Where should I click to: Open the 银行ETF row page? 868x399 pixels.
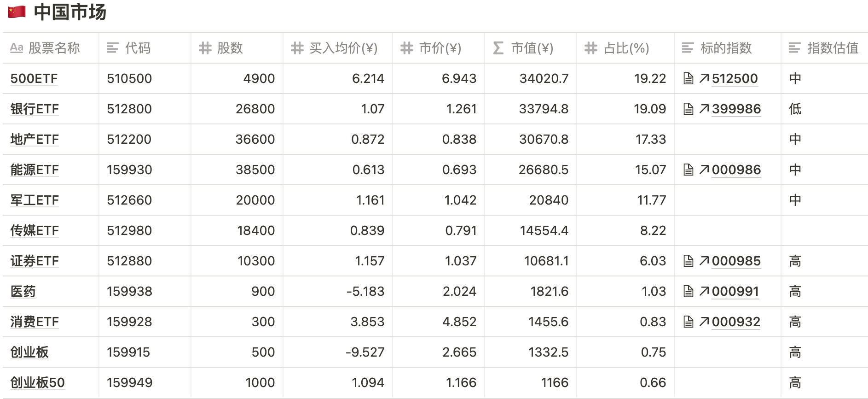35,109
